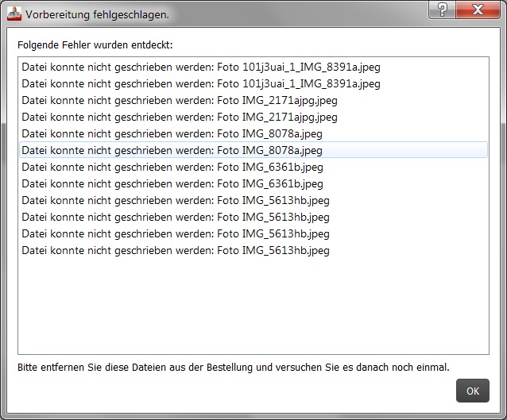Viewport: 507px width, 420px height.
Task: Select the first IMG_8078a.jpeg row, not highlighted
Action: click(253, 133)
